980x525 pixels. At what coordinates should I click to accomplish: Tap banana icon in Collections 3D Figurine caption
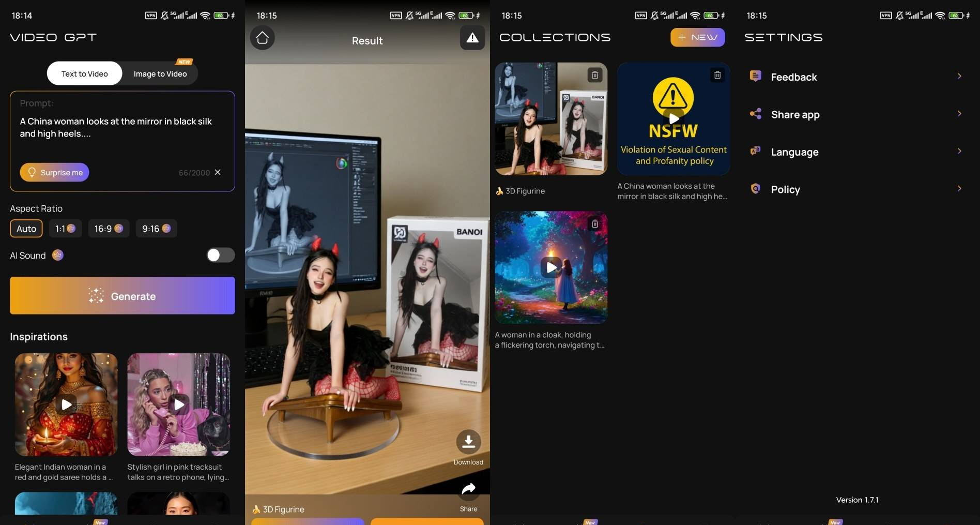(x=499, y=191)
